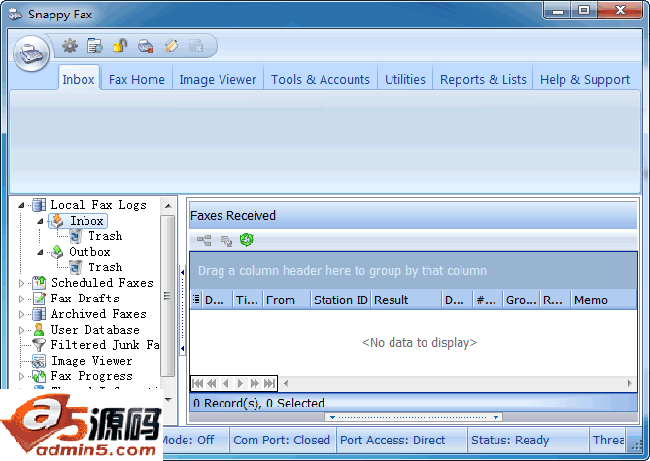Switch to the Image Viewer ribbon tab
Screen dimensions: 650x461
point(218,79)
